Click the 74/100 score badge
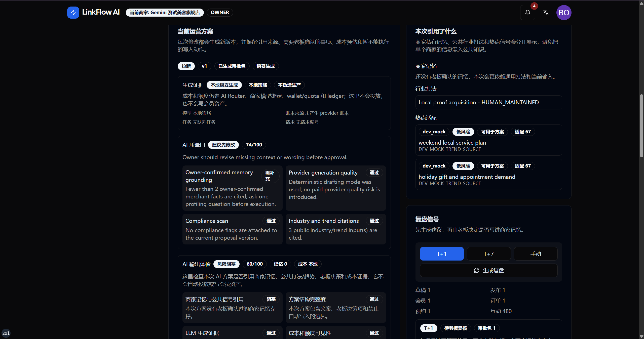Viewport: 644px width, 339px height. point(254,145)
